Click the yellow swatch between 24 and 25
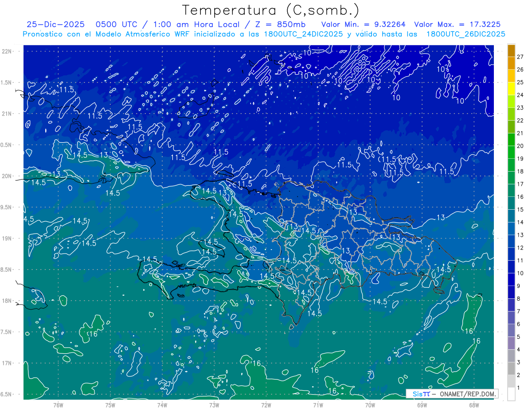This screenshot has width=532, height=411. click(511, 89)
